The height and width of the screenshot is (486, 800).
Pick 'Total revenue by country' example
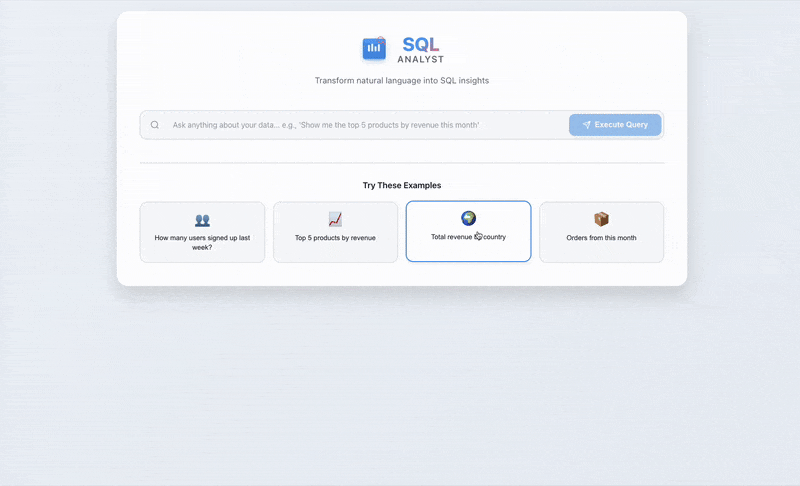pos(468,231)
